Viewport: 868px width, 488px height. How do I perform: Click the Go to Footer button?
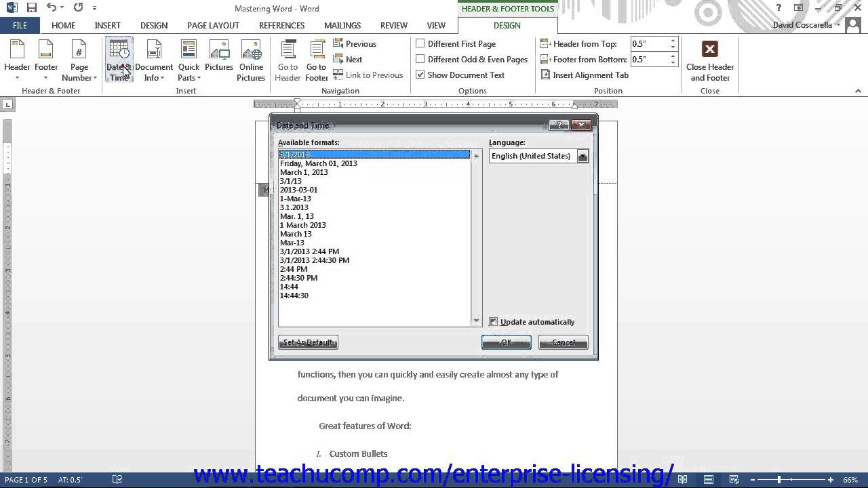[316, 60]
